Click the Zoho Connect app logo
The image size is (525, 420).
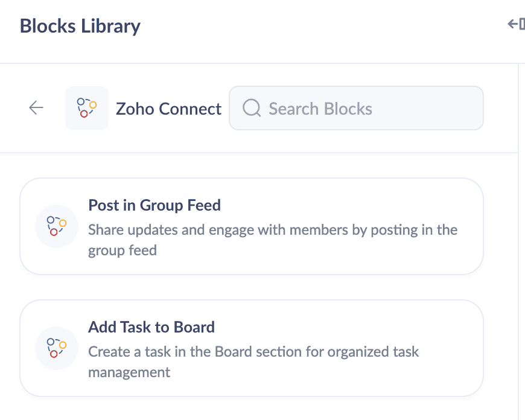tap(87, 108)
